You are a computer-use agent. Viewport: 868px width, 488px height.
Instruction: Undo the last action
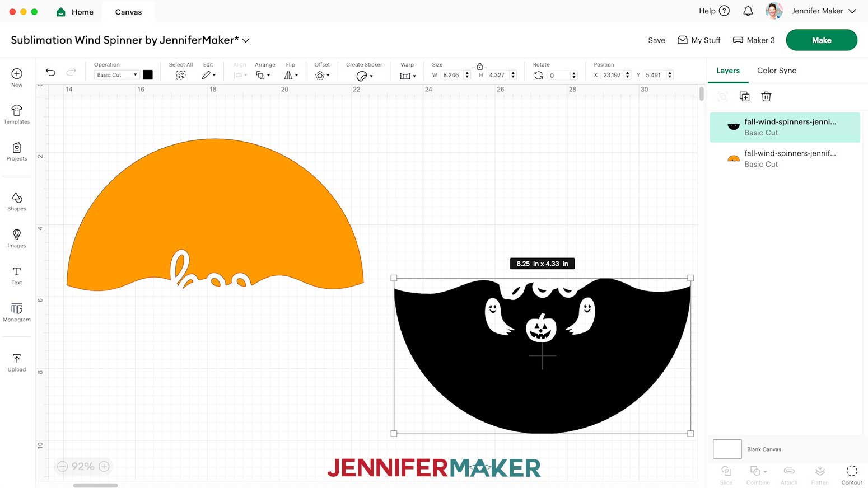(x=50, y=72)
